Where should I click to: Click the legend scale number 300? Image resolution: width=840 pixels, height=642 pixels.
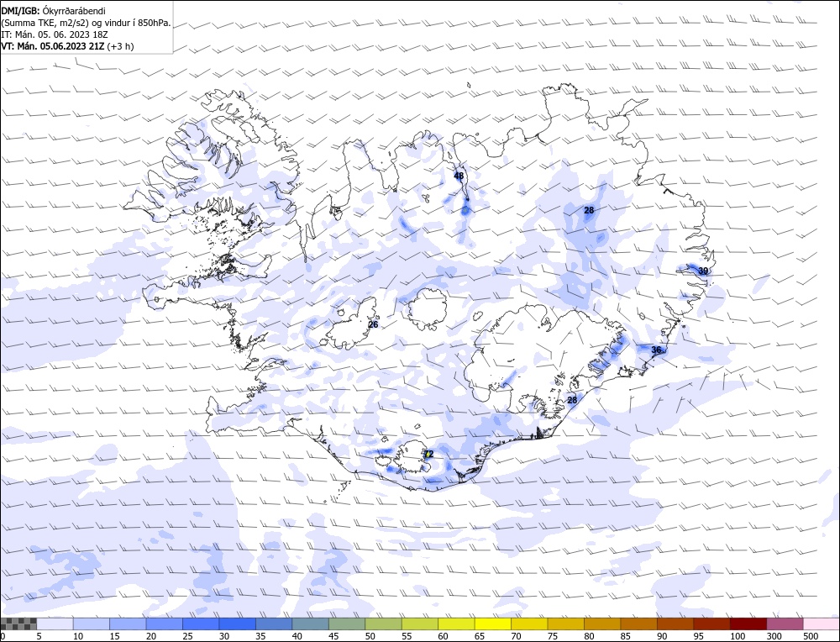click(x=774, y=636)
